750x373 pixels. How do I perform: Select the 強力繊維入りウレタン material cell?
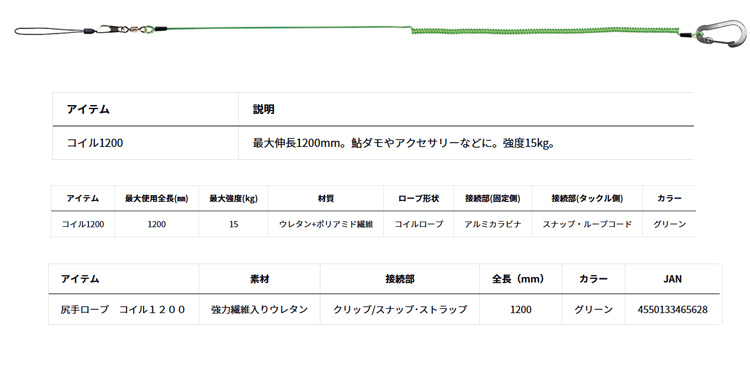click(x=259, y=309)
